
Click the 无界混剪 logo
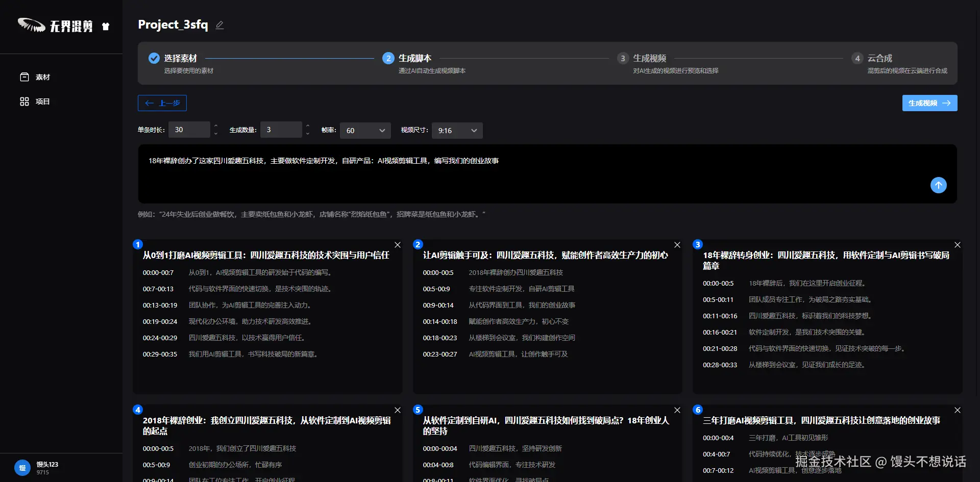56,26
